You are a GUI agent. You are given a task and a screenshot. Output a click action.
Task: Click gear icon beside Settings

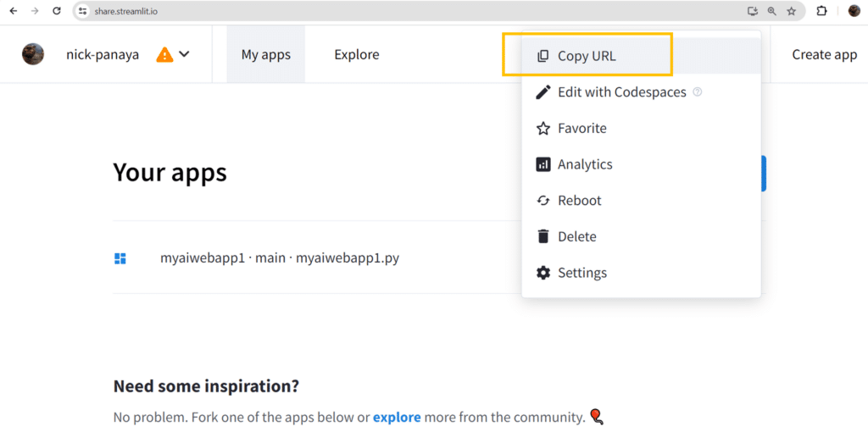coord(543,273)
